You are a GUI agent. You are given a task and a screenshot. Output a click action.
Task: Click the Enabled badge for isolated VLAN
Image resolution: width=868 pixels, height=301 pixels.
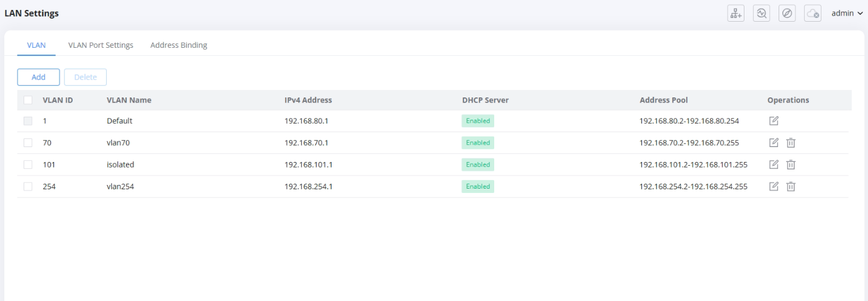tap(478, 164)
